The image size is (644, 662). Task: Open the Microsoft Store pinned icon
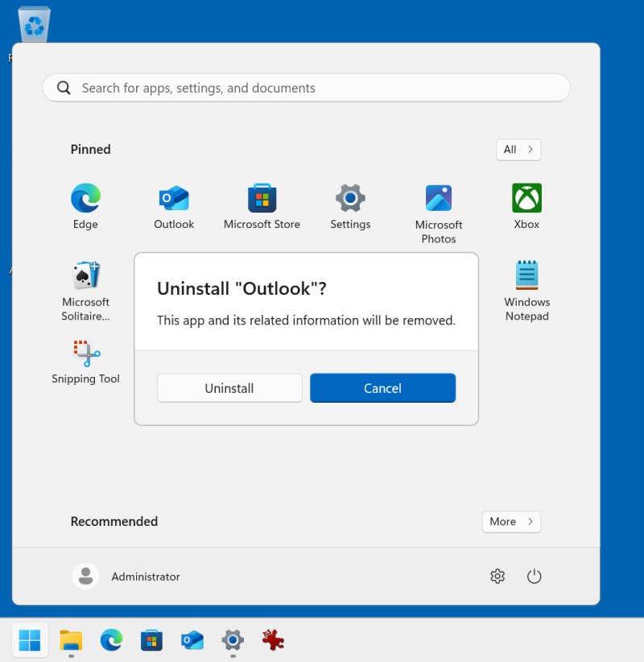(262, 198)
